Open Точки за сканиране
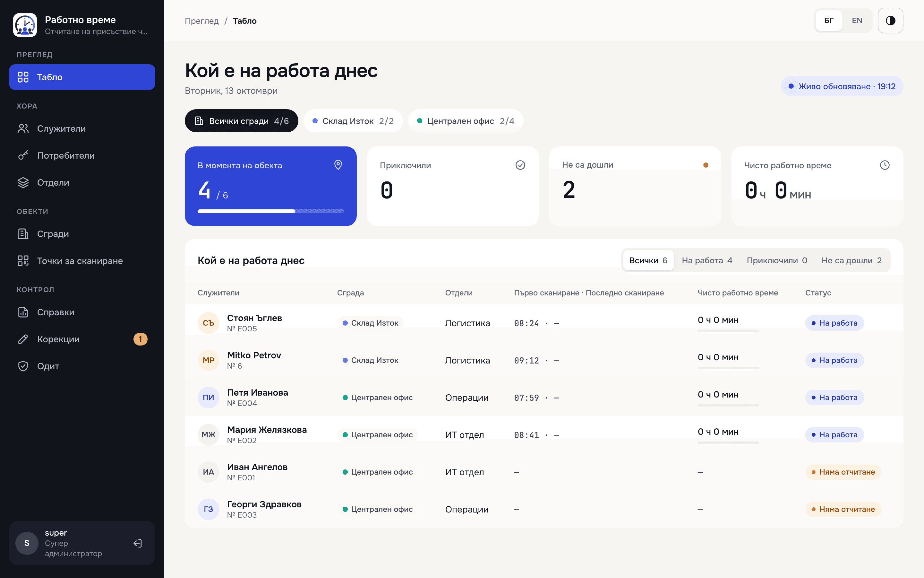The image size is (924, 578). click(x=82, y=261)
